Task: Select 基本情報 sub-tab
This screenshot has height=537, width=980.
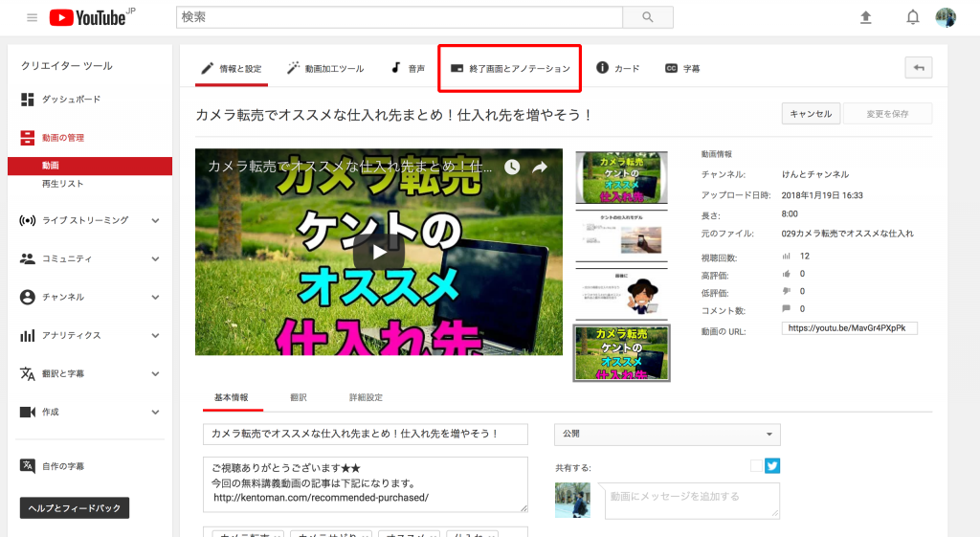Action: click(232, 397)
